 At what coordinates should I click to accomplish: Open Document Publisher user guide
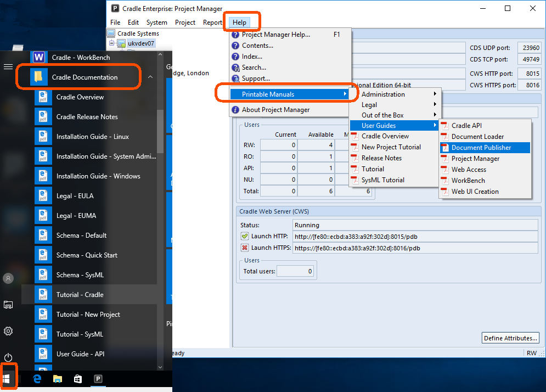point(485,147)
